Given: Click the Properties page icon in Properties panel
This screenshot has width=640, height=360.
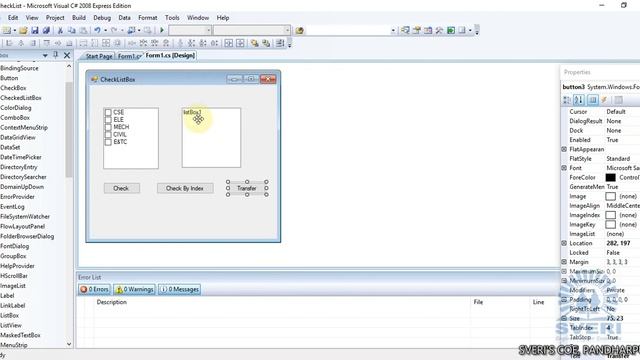Looking at the screenshot, I should point(593,100).
